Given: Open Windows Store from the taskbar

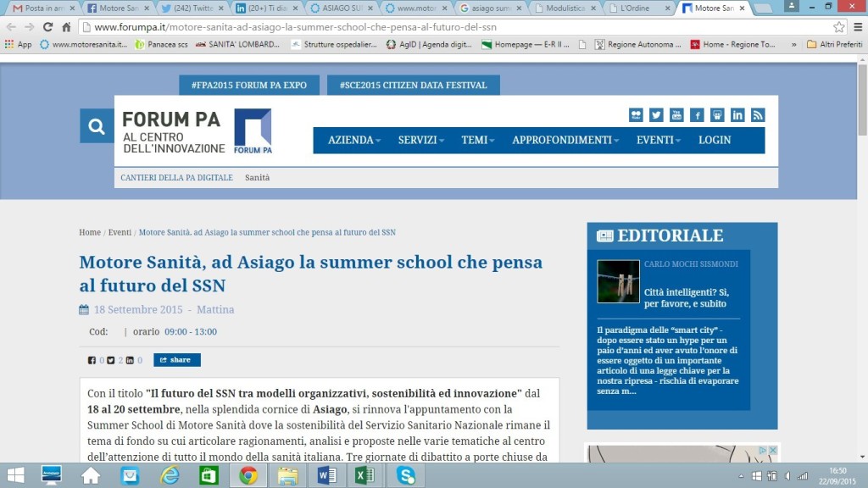Looking at the screenshot, I should 209,475.
